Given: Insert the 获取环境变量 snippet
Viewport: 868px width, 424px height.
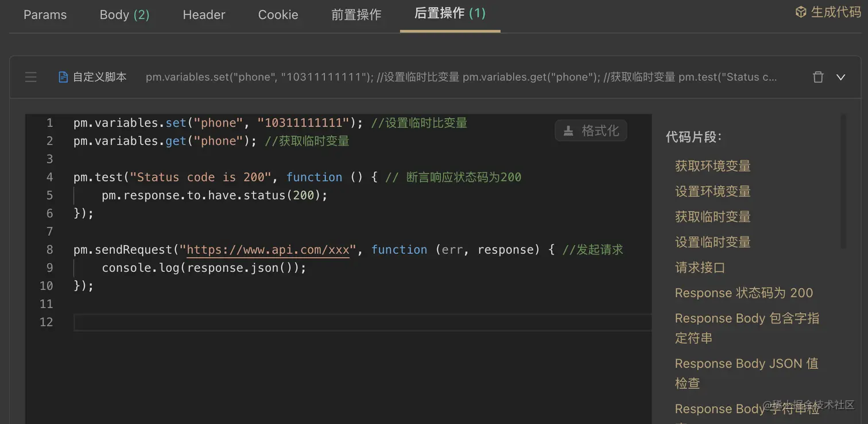Looking at the screenshot, I should pyautogui.click(x=712, y=166).
